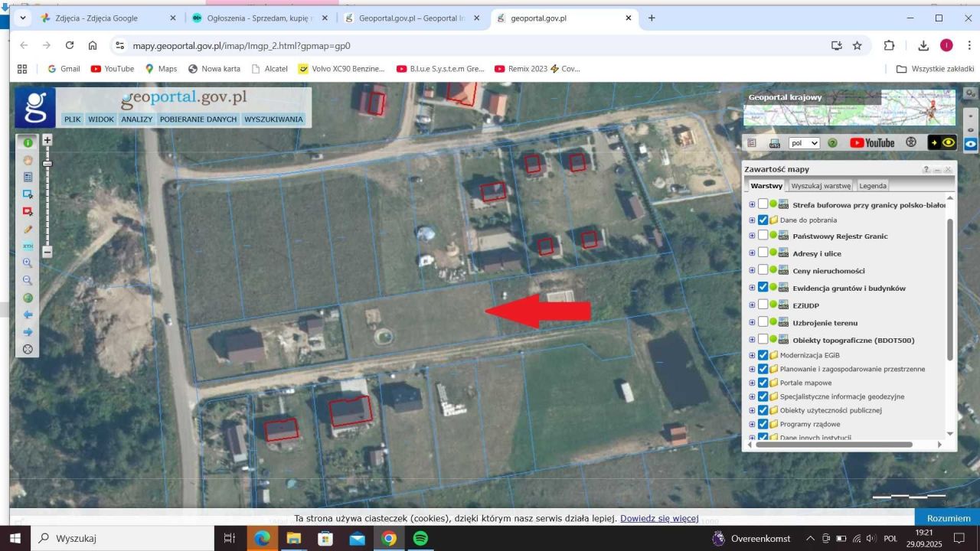Screen dimensions: 980x551
Task: Open the YouTube logo in the geoportal panel
Action: click(872, 143)
